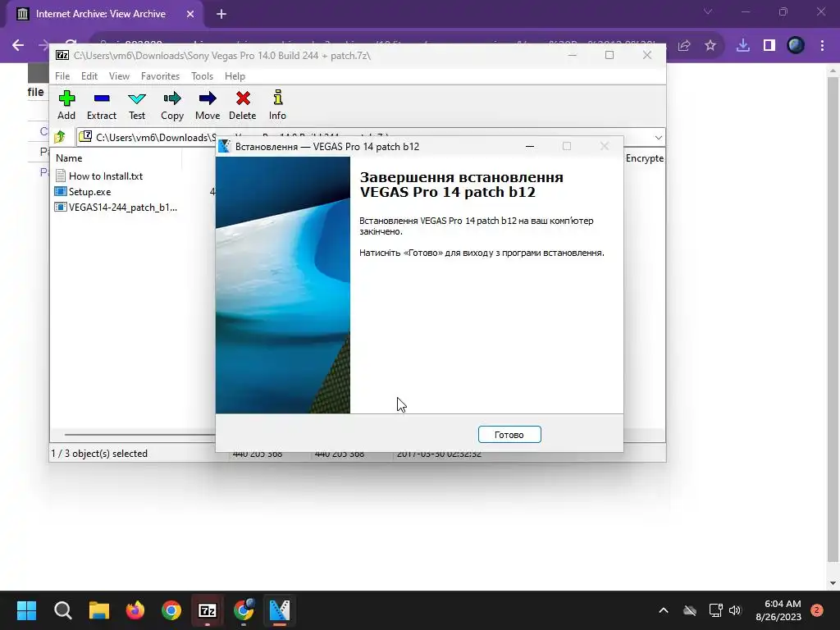Viewport: 840px width, 630px height.
Task: Open the Help menu
Action: click(x=235, y=76)
